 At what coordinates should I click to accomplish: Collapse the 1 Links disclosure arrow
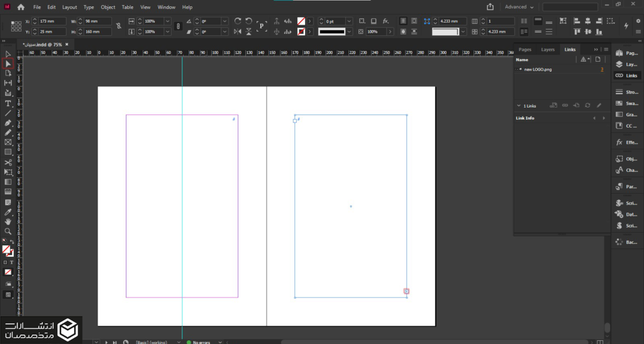point(518,106)
